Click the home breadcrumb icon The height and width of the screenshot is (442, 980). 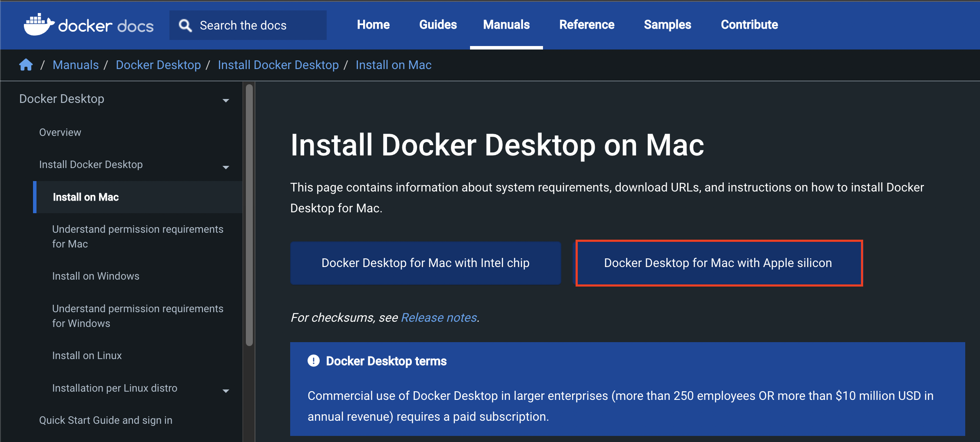point(26,65)
